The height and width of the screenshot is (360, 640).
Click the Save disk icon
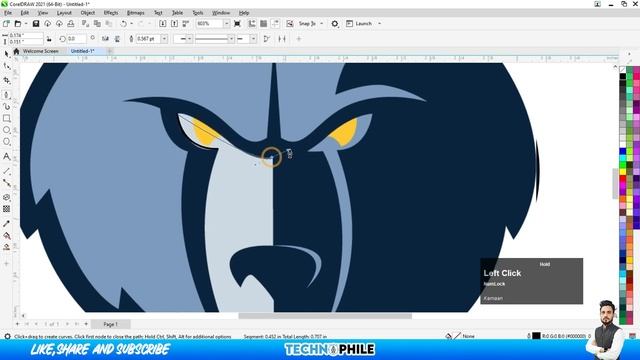tap(36, 24)
